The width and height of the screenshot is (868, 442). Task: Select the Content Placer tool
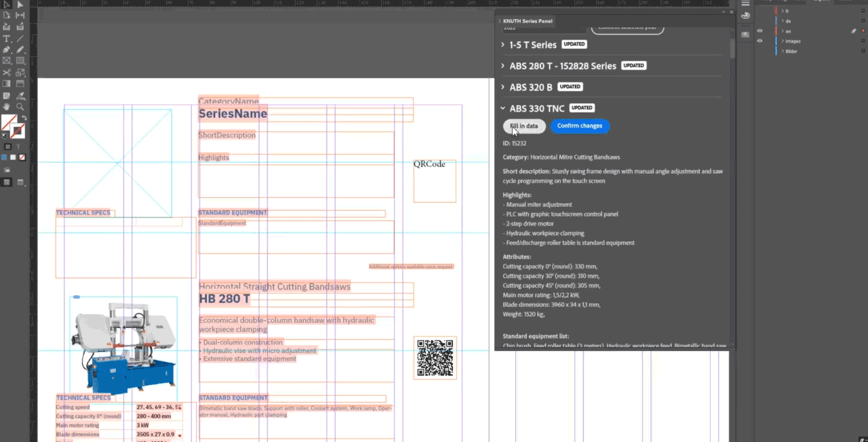tap(20, 26)
